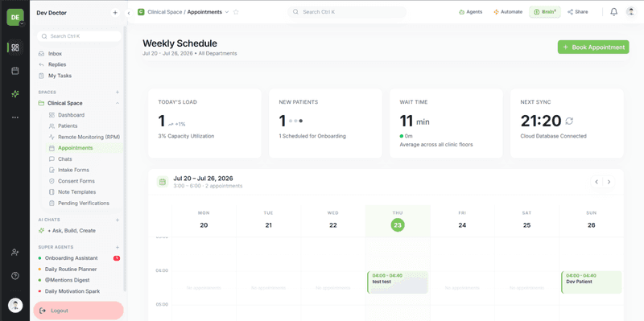Click the Today's Load card
644x321 pixels.
coord(204,123)
